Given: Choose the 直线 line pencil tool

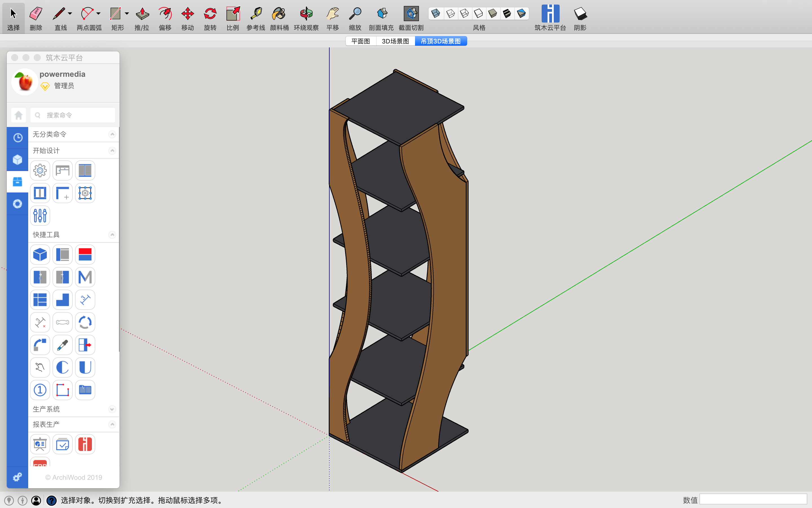Looking at the screenshot, I should point(60,18).
